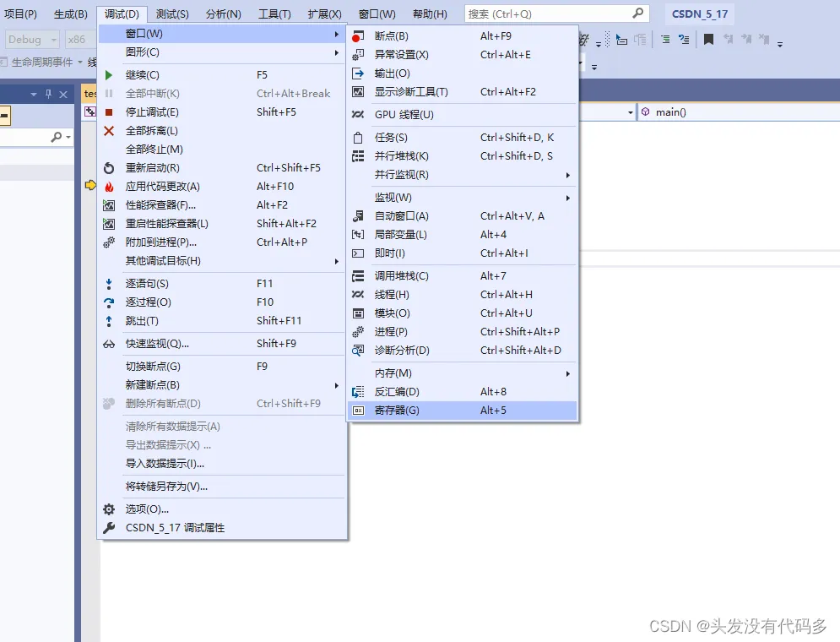Click the 显示诊断工具(T) icon
The height and width of the screenshot is (642, 840).
pos(358,91)
